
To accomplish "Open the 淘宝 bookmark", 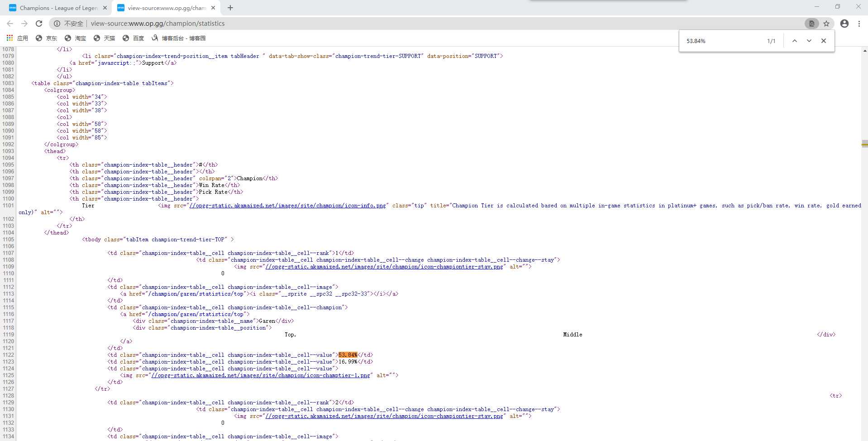I will point(75,38).
